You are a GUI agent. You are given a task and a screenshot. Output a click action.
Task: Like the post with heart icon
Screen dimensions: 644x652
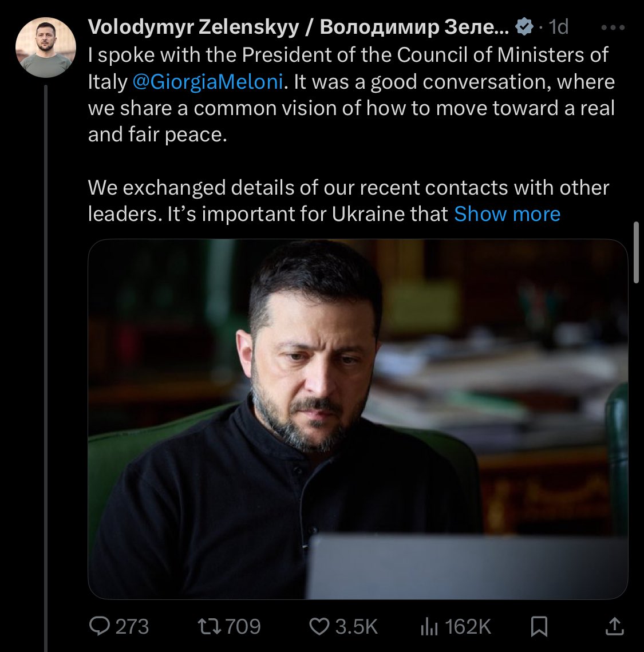[x=319, y=626]
